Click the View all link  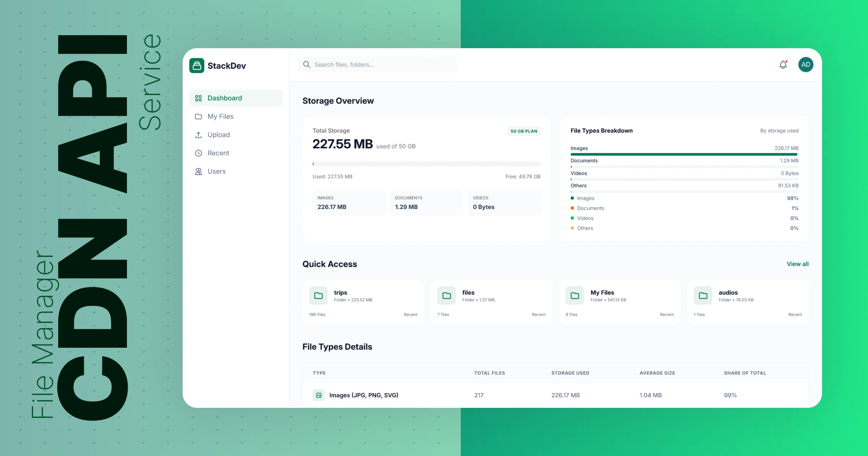point(797,264)
